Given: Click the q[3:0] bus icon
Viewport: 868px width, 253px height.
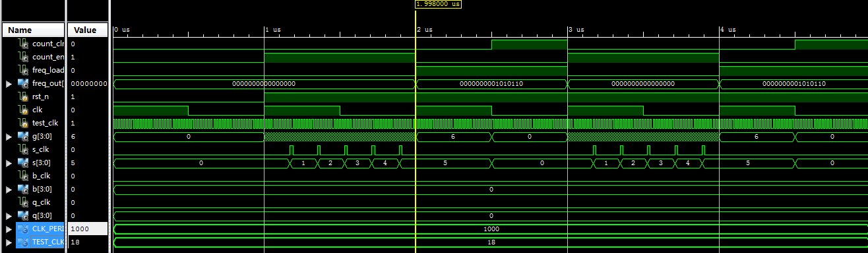Looking at the screenshot, I should coord(22,215).
